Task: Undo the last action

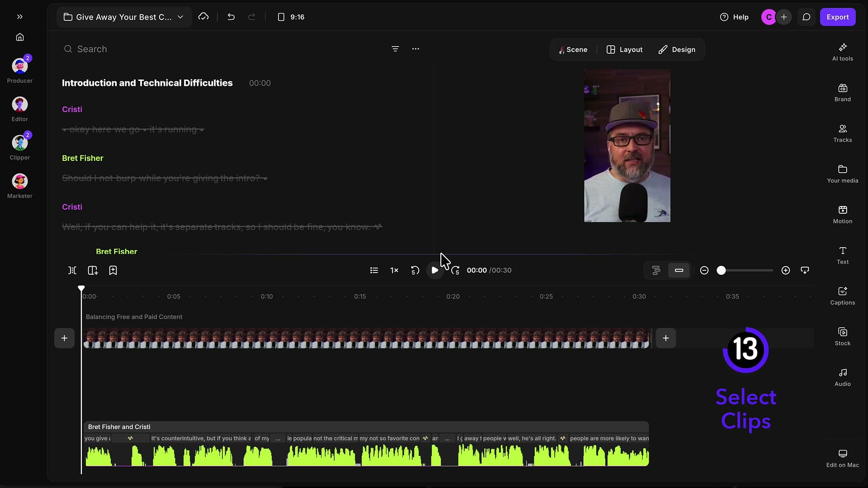Action: pyautogui.click(x=231, y=17)
